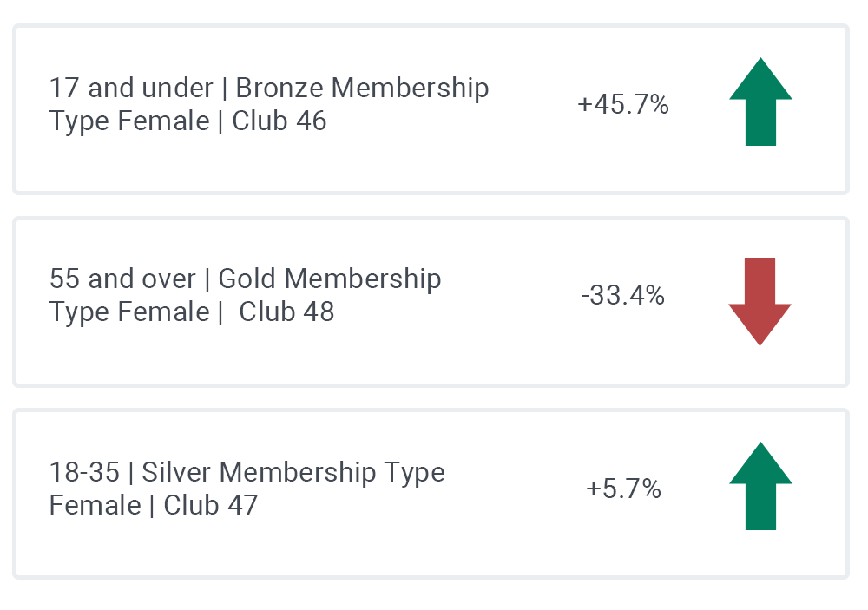
Task: Select the -33.4% change value
Action: coord(622,296)
